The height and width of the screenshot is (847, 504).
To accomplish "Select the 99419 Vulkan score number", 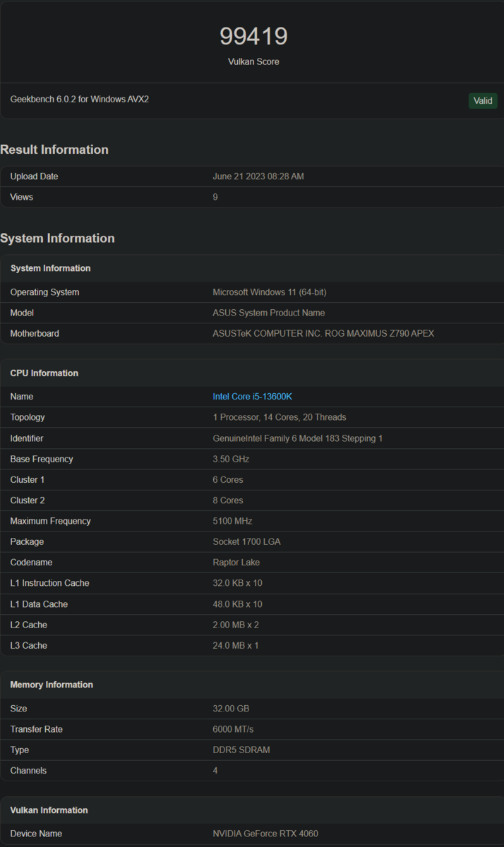I will (253, 36).
